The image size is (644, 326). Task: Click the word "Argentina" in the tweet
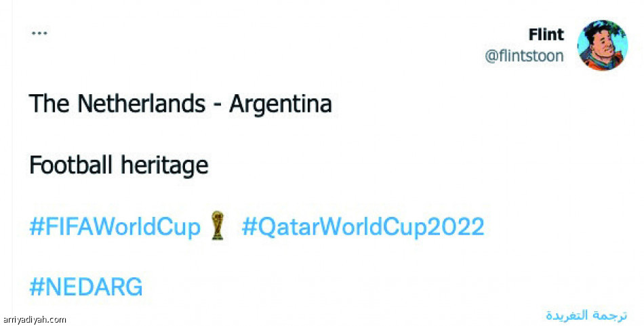pos(281,104)
